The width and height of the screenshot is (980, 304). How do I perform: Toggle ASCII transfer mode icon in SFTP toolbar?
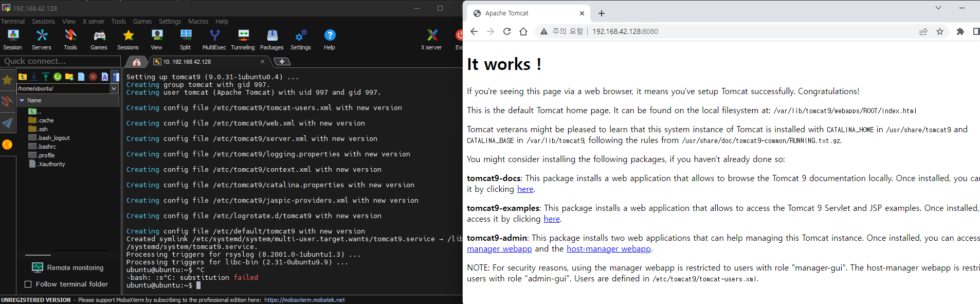(105, 77)
